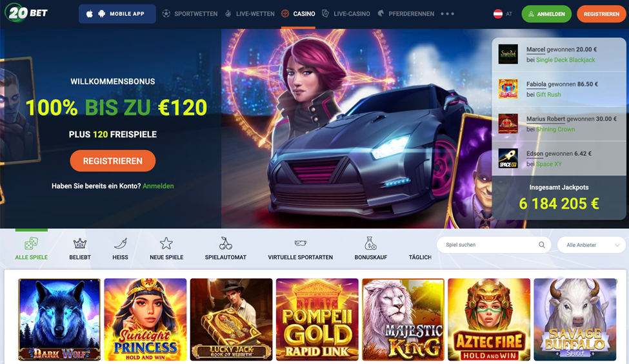Expand the Alle Anbieter dropdown
The height and width of the screenshot is (364, 629).
pyautogui.click(x=592, y=245)
